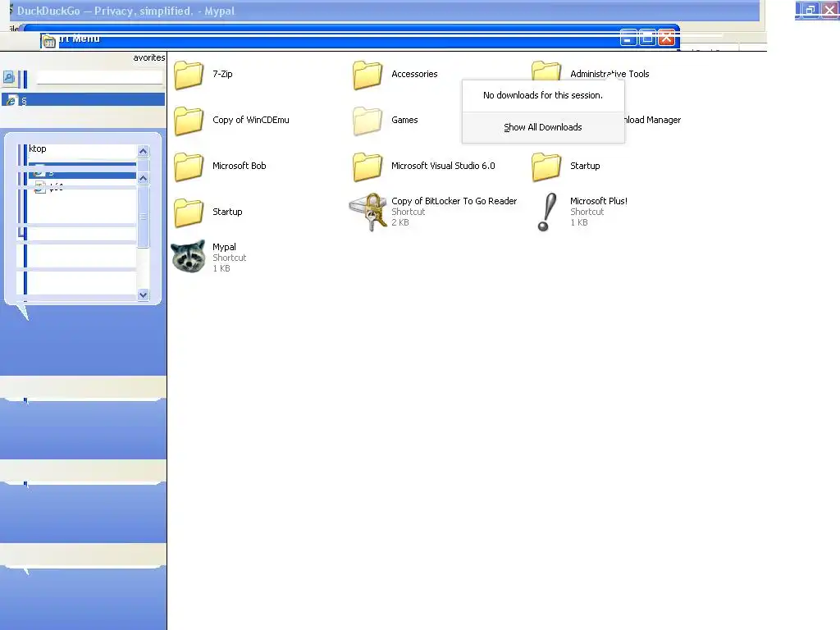Select the faded Games folder
The image size is (840, 630).
click(x=386, y=120)
